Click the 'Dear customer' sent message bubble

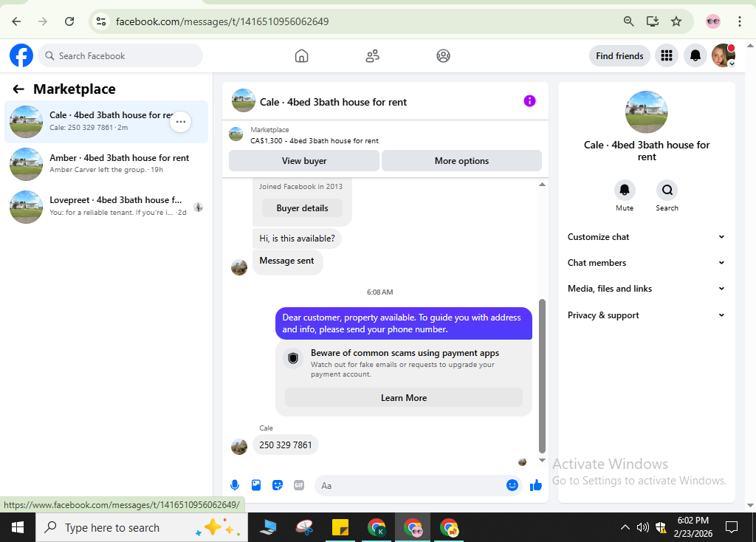click(404, 323)
